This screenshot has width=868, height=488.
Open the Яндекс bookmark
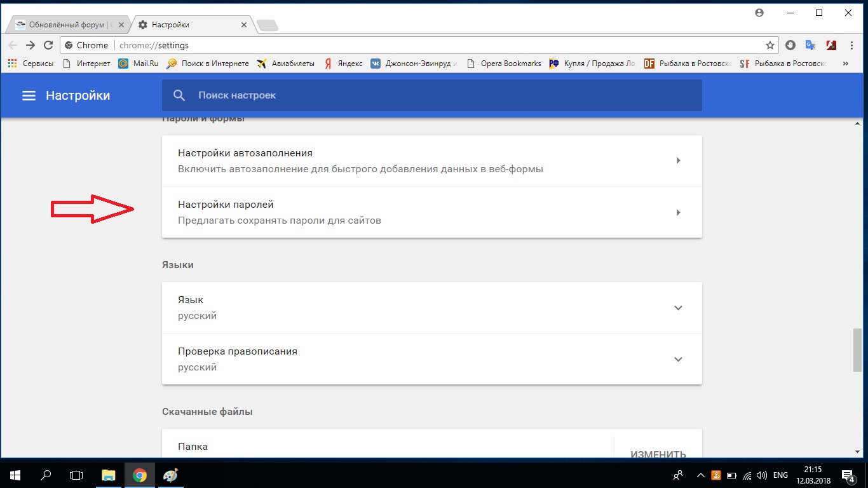[x=343, y=64]
